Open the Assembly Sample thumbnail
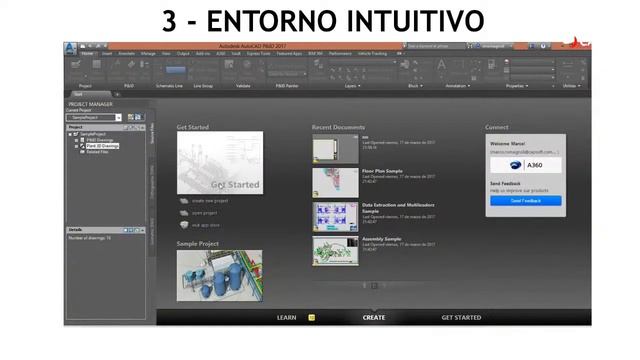Viewport: 640px width, 360px height. [336, 251]
